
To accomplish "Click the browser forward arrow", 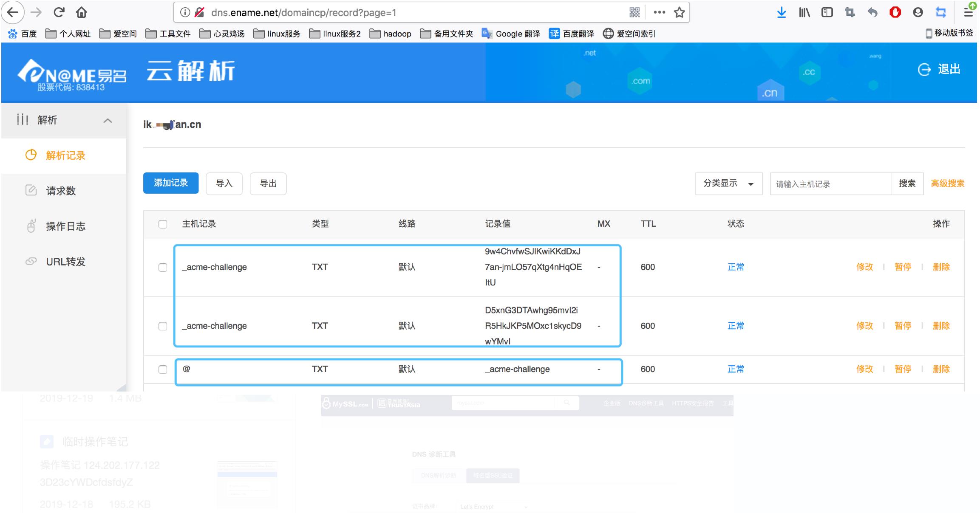I will point(36,12).
